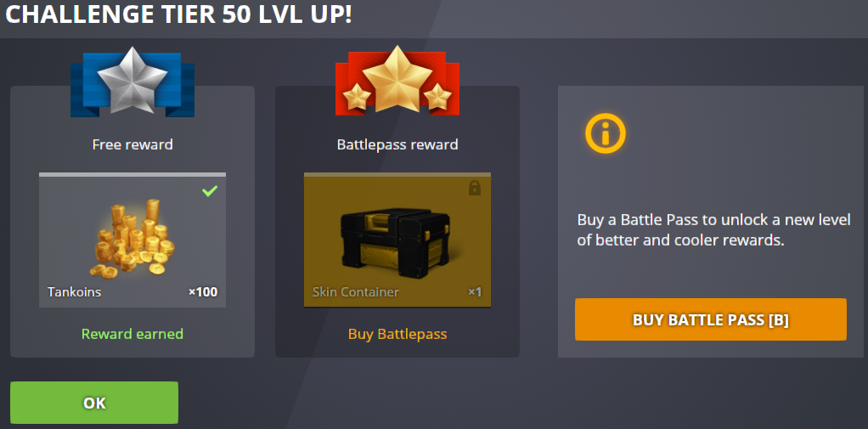Click the large gold star Battlepass badge
868x429 pixels.
click(x=397, y=79)
